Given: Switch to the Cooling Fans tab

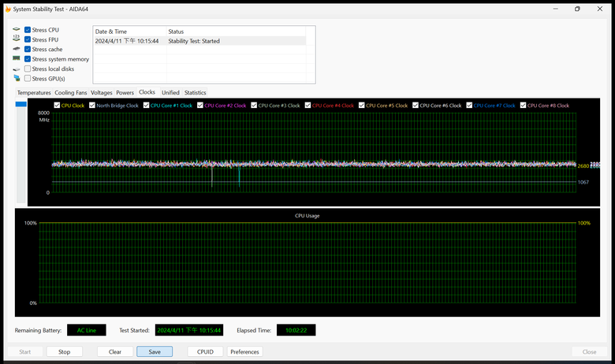Looking at the screenshot, I should [x=71, y=93].
